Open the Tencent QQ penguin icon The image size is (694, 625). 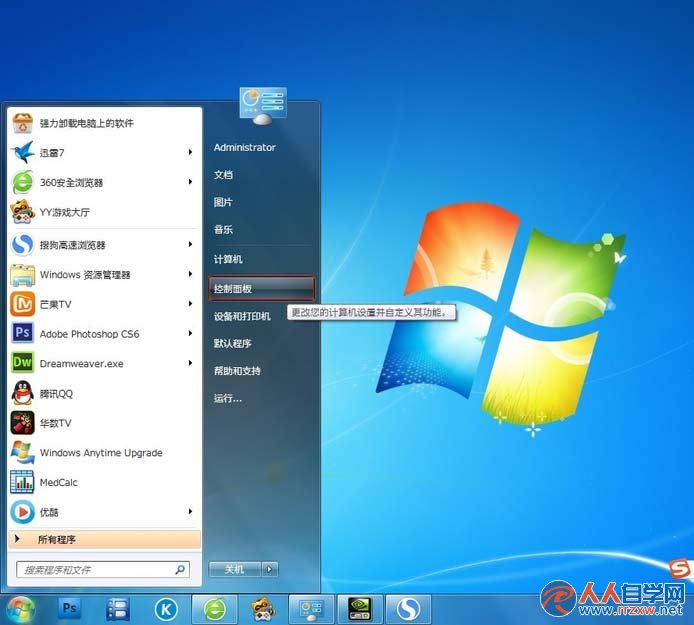23,393
